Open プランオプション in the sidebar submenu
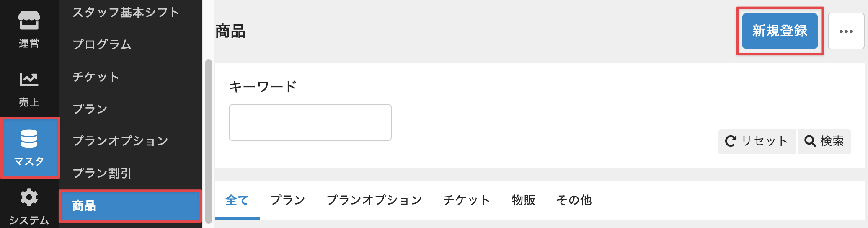Image resolution: width=868 pixels, height=228 pixels. coord(120,141)
